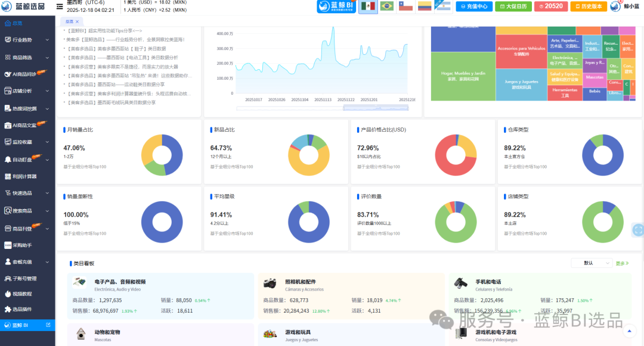Click external link icon beside 蓝鲸 BI

coord(48,325)
